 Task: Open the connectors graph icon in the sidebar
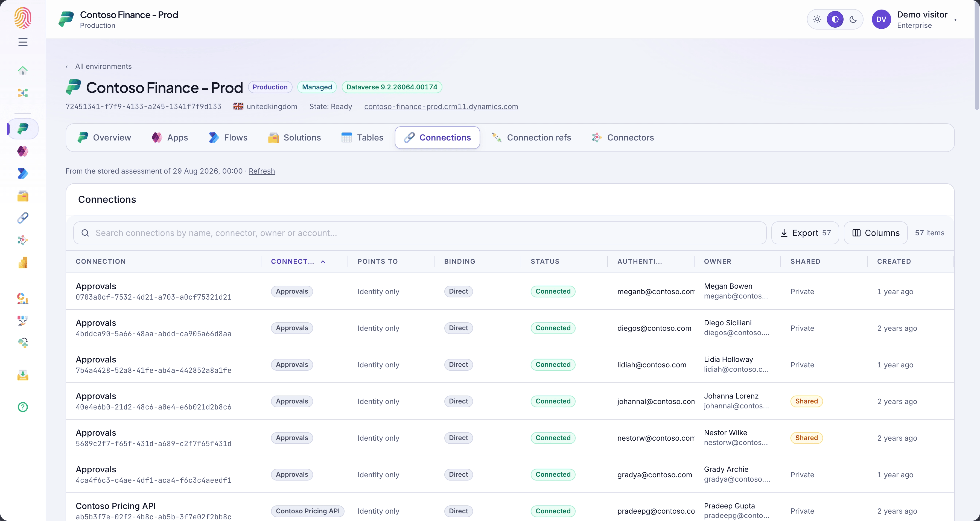[23, 240]
